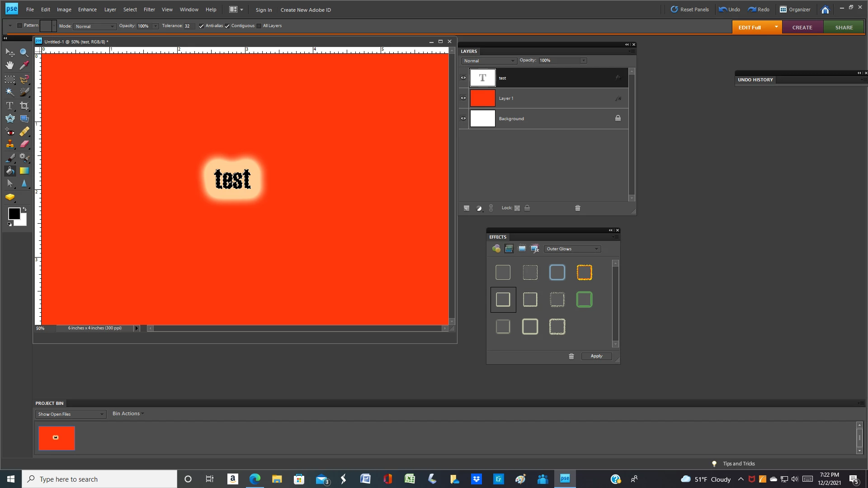Enable the All Layers checkbox

259,26
